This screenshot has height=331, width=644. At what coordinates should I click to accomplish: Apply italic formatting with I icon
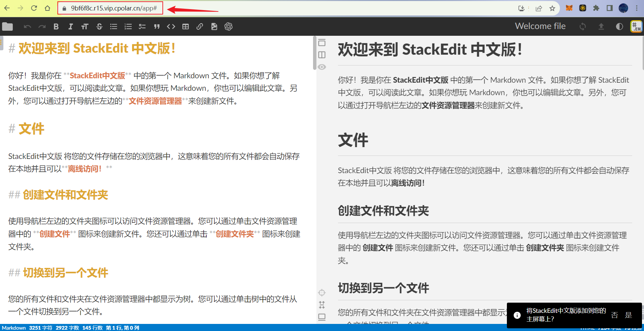pyautogui.click(x=71, y=27)
